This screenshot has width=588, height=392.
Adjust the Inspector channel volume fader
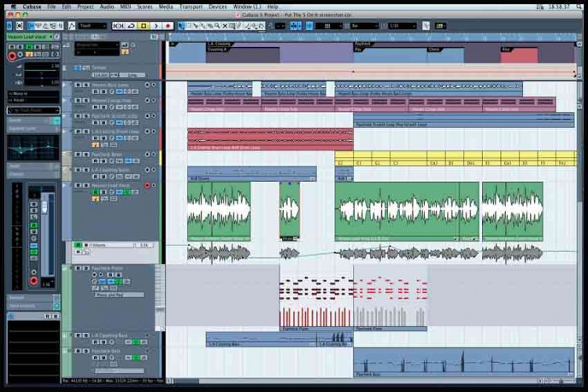click(45, 207)
